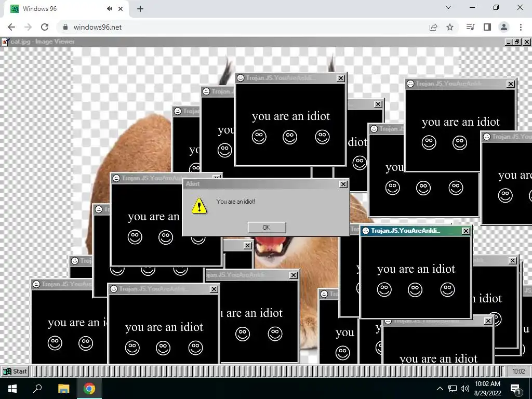Viewport: 532px width, 399px height.
Task: Toggle Chrome side panel
Action: tap(487, 27)
